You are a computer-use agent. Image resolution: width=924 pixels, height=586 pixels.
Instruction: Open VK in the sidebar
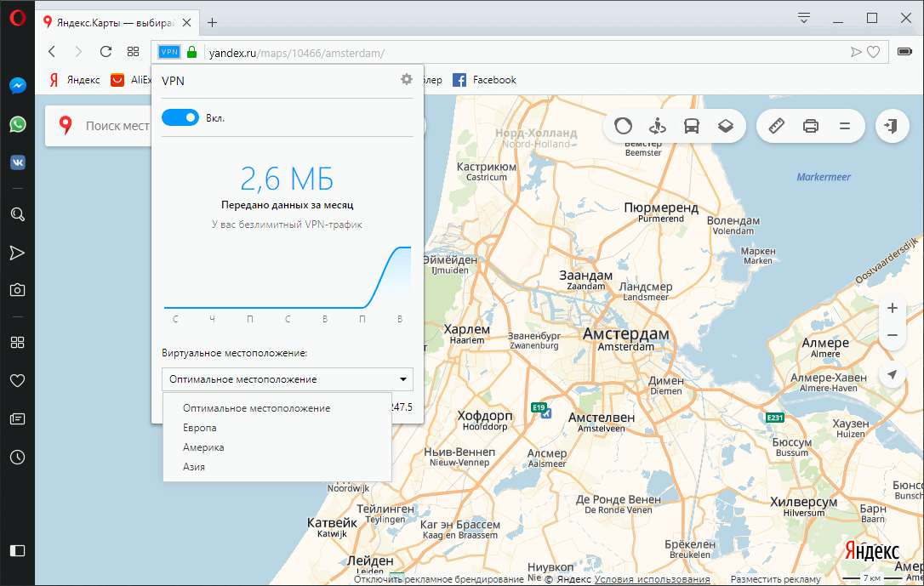point(18,162)
